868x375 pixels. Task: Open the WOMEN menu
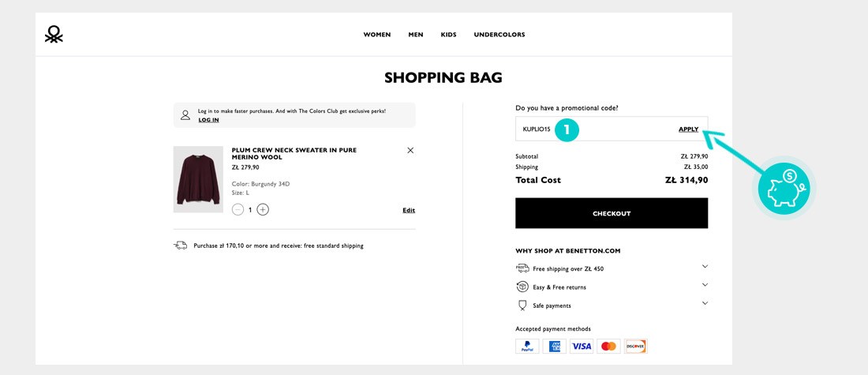coord(377,35)
